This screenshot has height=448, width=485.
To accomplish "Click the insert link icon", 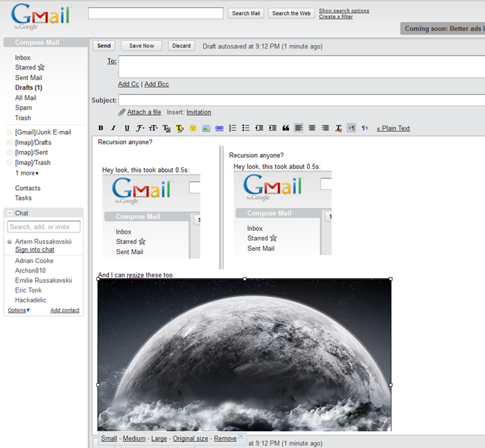I will [x=220, y=128].
